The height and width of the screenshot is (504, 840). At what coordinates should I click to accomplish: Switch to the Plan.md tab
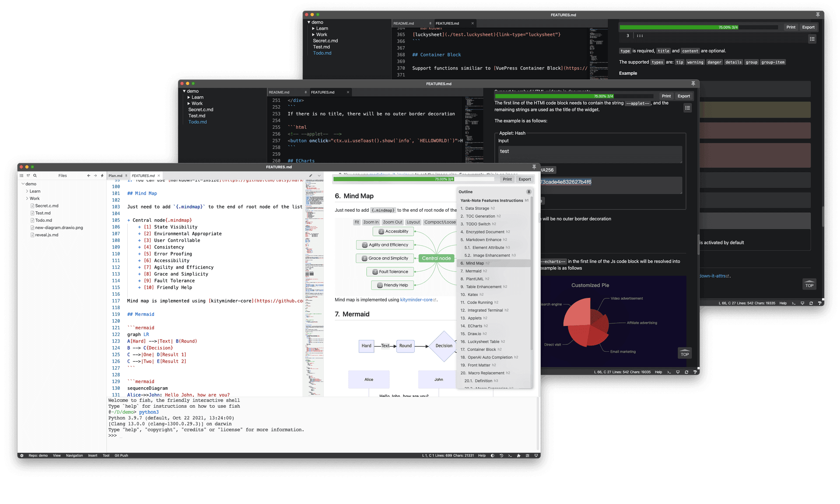(115, 175)
